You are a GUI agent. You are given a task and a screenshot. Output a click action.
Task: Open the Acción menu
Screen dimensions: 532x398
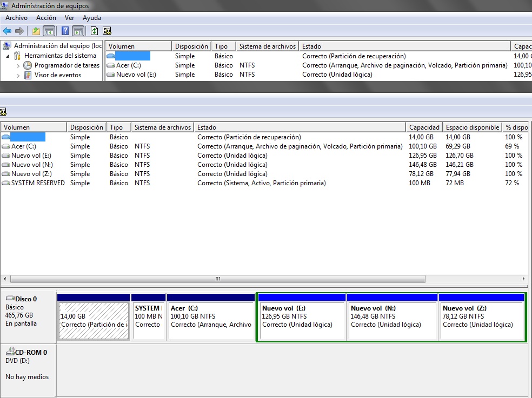(46, 18)
